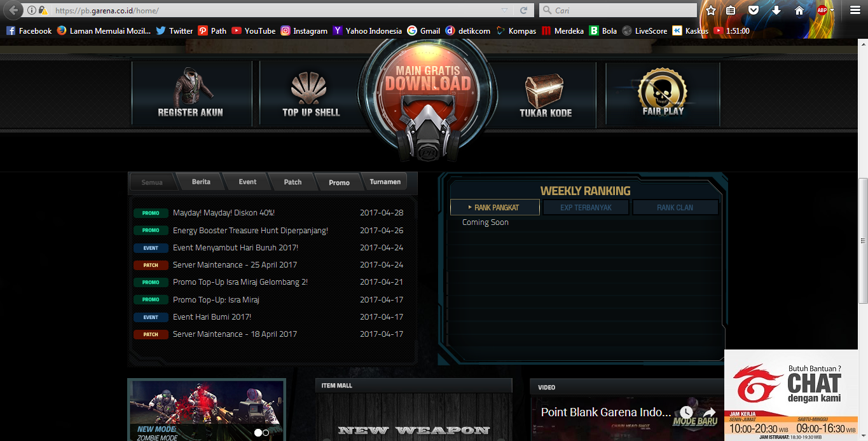Select the Patch news tab
Image resolution: width=868 pixels, height=441 pixels.
tap(293, 182)
